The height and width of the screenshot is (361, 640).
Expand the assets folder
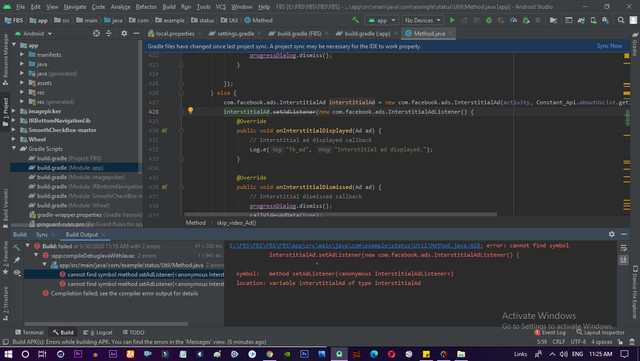tap(22, 82)
